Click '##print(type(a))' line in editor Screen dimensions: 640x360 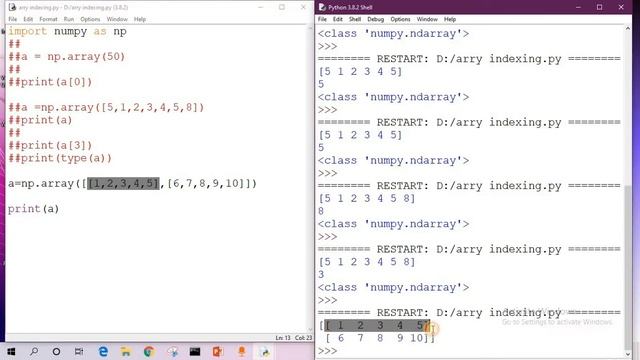[x=60, y=158]
